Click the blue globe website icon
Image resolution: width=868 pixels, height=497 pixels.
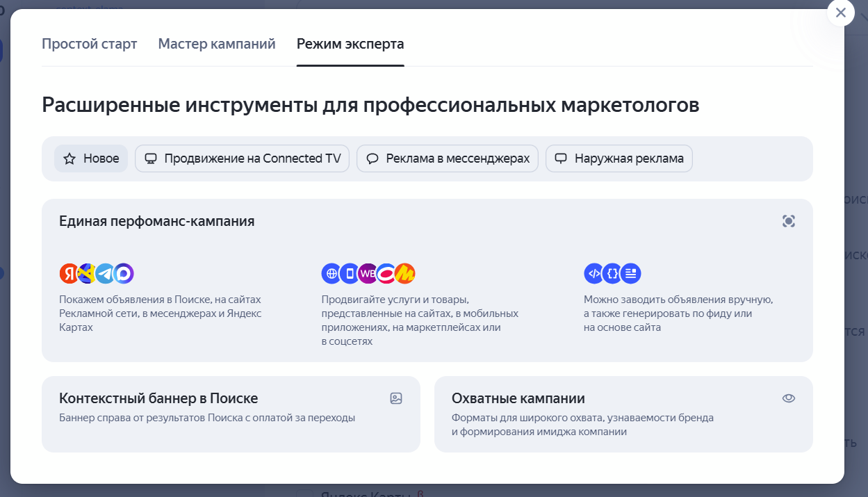pyautogui.click(x=332, y=273)
